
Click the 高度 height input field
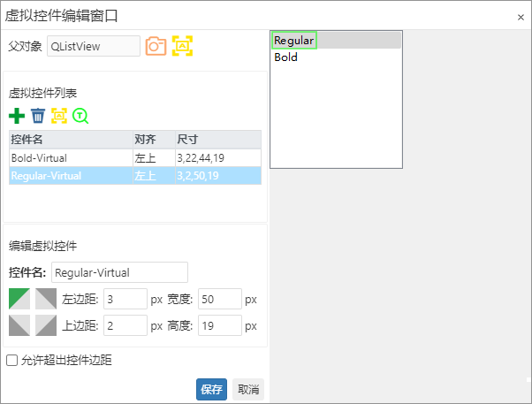[x=219, y=325]
